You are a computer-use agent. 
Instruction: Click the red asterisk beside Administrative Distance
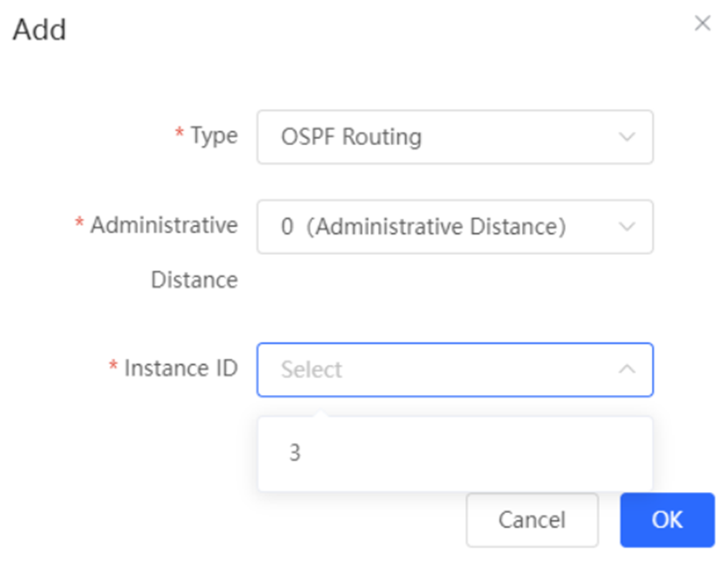[79, 222]
